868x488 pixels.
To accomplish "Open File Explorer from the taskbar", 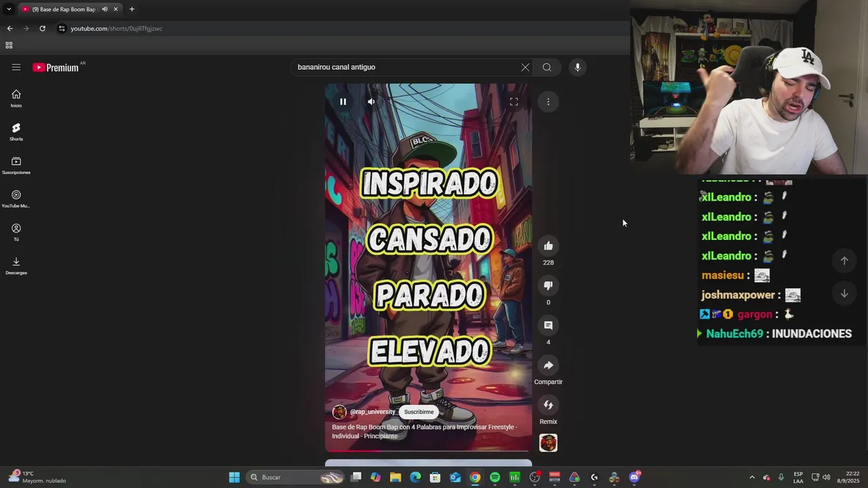I will [x=395, y=477].
